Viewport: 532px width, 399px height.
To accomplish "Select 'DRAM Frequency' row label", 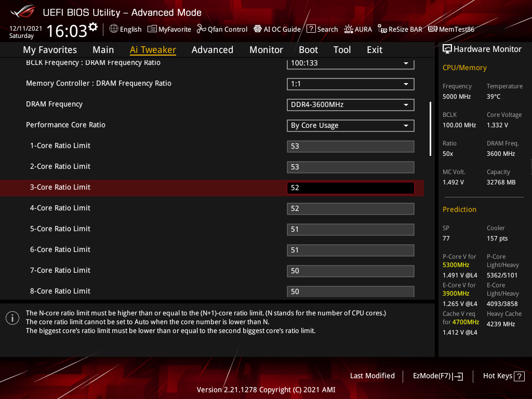I will (54, 104).
